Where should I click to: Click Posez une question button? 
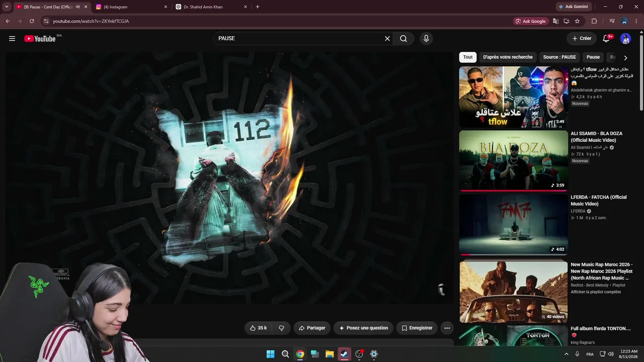364,328
